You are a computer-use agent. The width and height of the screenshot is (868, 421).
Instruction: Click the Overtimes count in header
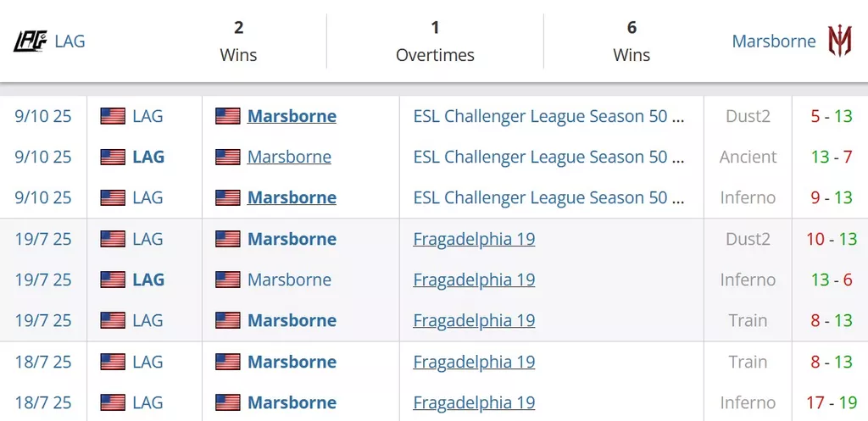pos(435,28)
